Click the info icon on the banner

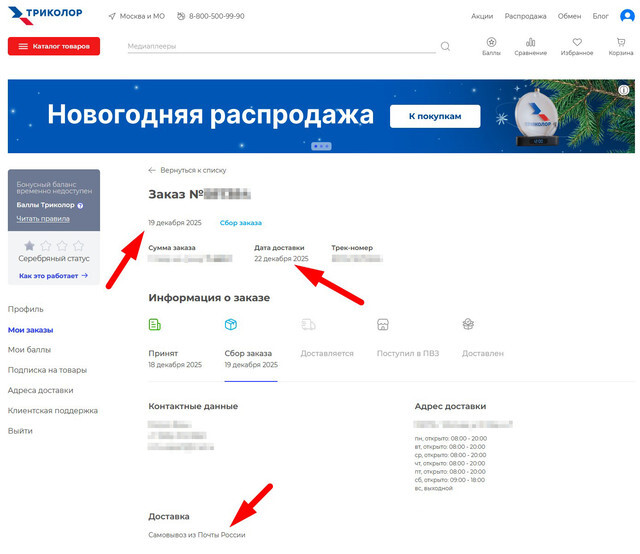(624, 90)
